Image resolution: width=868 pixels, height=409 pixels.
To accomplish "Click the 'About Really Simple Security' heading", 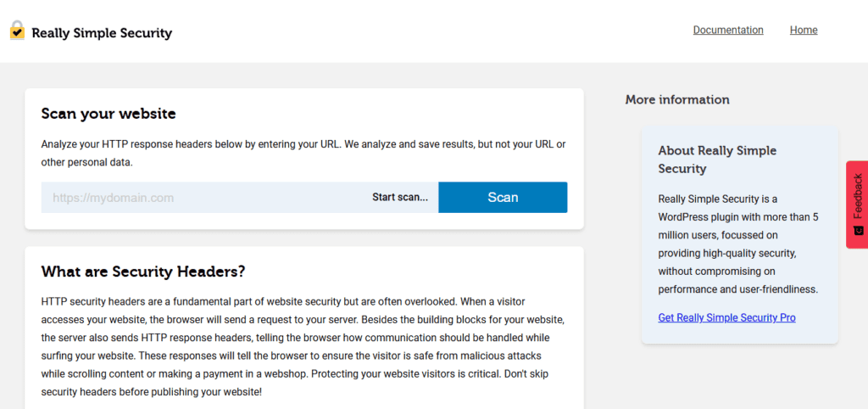I will click(x=717, y=160).
